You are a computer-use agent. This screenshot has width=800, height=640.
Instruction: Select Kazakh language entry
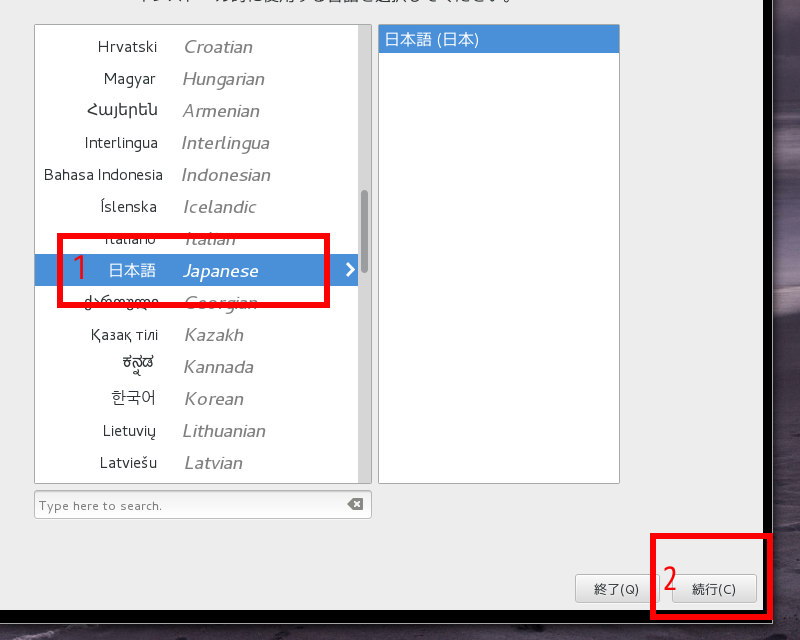click(x=195, y=335)
